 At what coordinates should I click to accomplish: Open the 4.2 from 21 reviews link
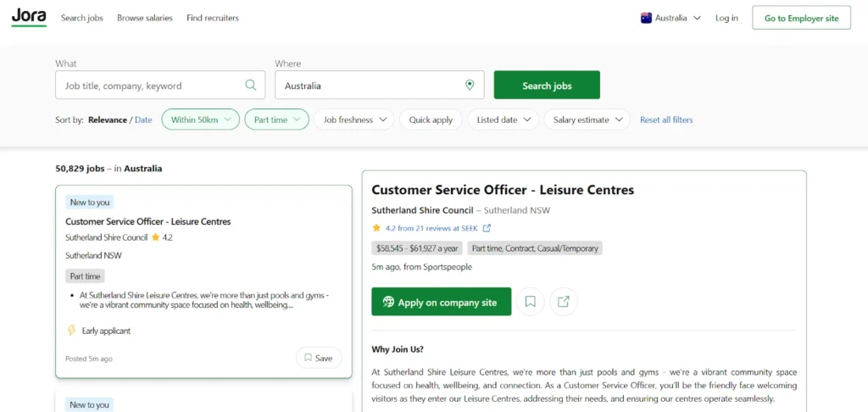[x=433, y=227]
